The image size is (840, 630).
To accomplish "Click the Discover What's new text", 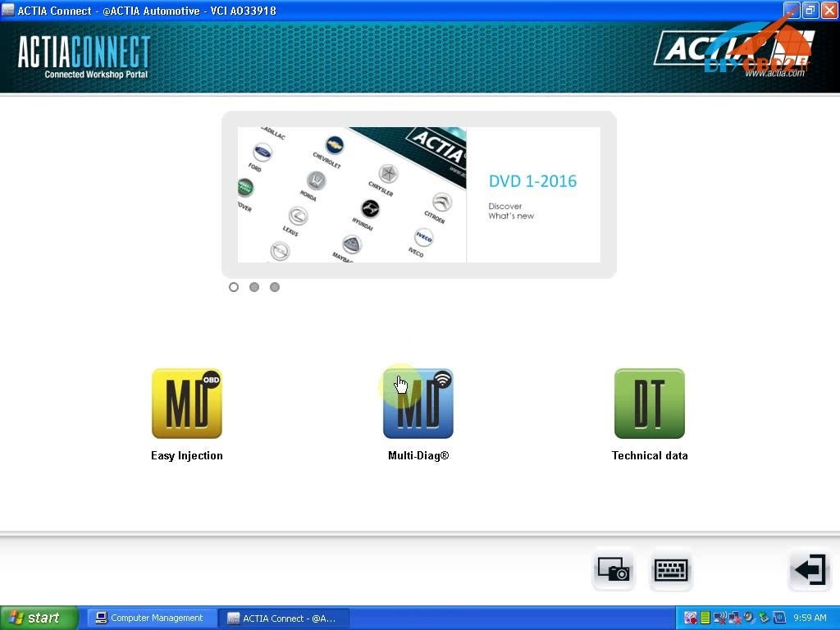I will click(x=511, y=211).
